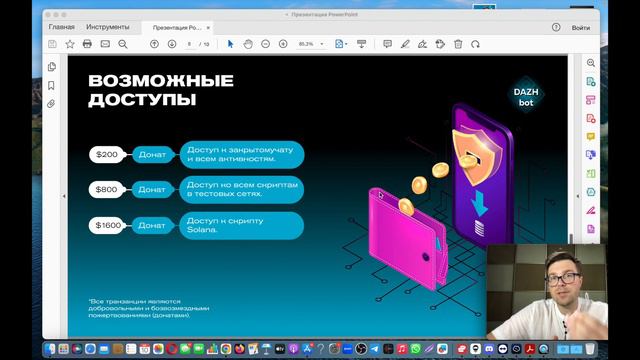Click the trash delete icon in toolbar
This screenshot has height=360, width=640.
(x=458, y=44)
